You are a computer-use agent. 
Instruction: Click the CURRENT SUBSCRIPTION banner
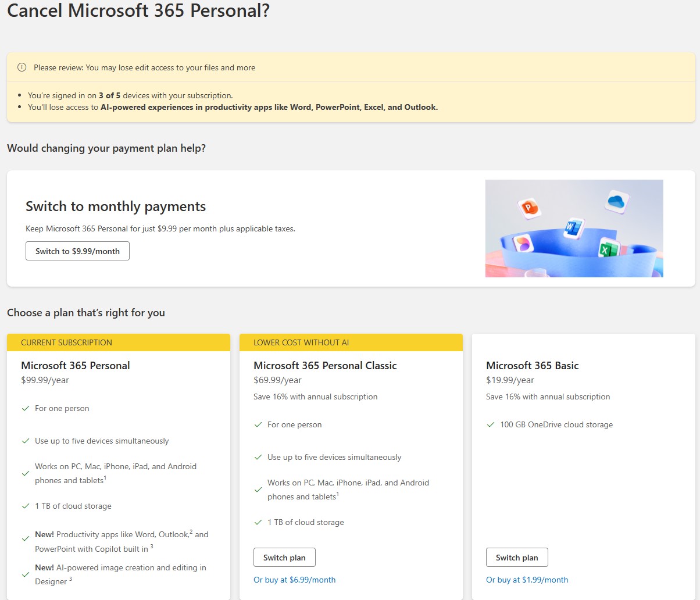point(119,342)
